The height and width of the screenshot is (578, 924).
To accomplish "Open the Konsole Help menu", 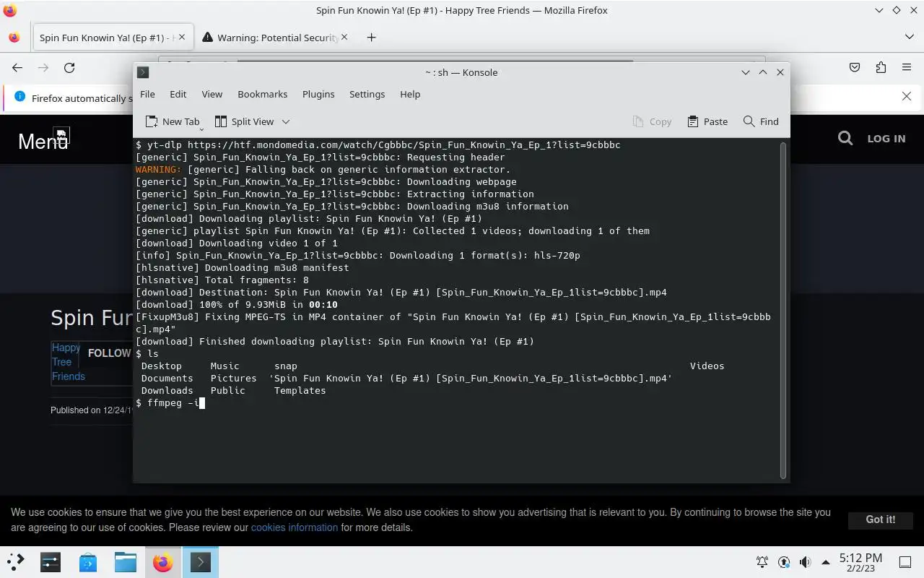I will click(x=410, y=94).
